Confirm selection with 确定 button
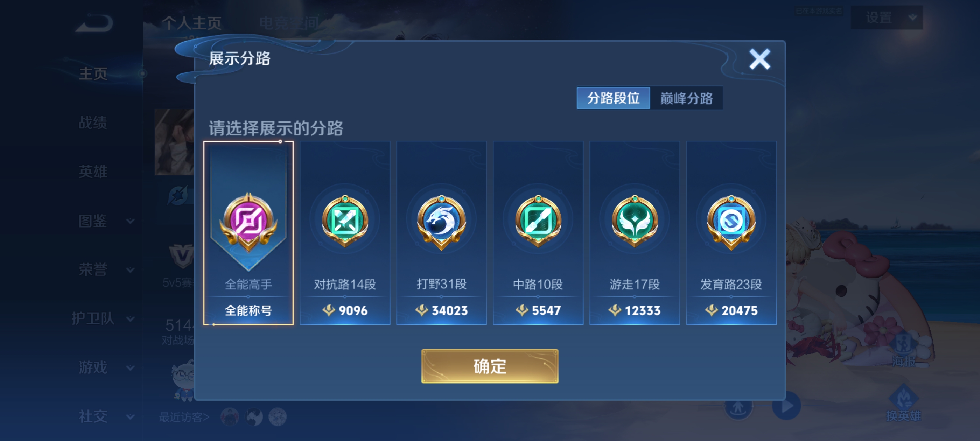 (490, 366)
